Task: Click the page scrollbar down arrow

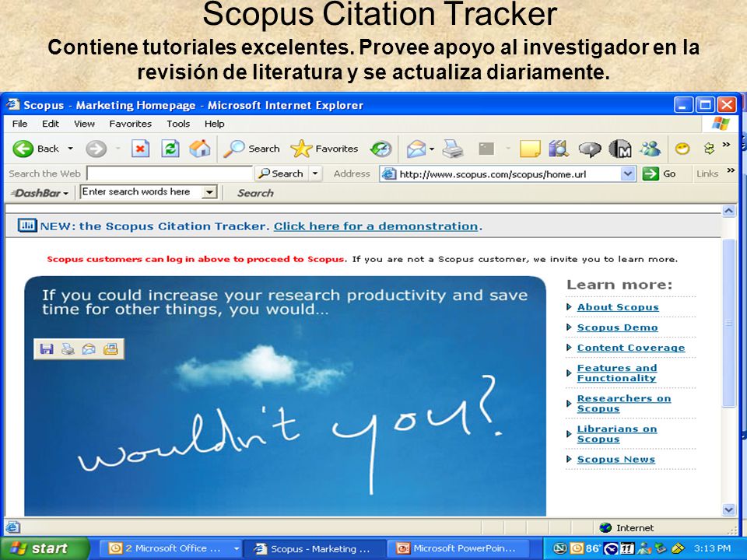Action: (728, 509)
